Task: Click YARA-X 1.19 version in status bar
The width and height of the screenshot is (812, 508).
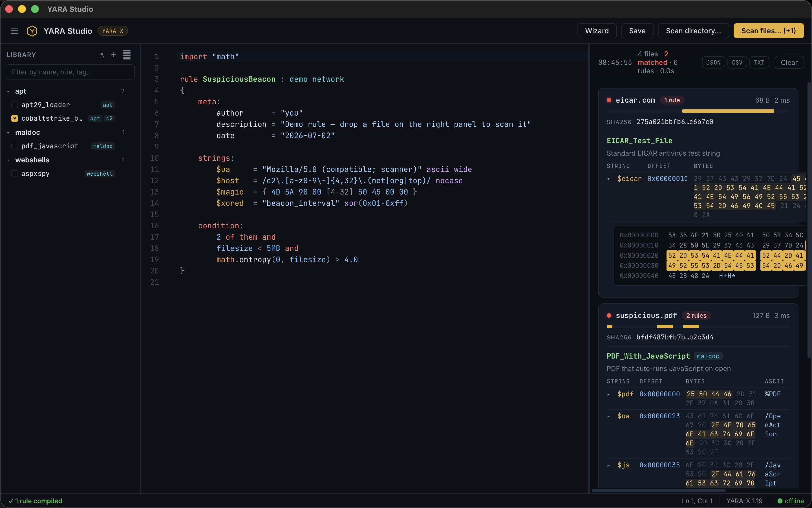Action: [744, 501]
